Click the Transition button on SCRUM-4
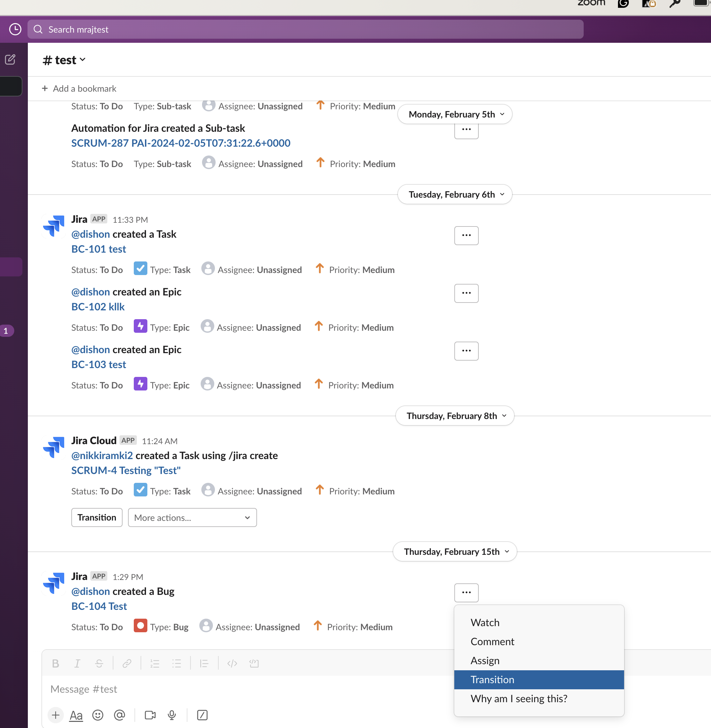This screenshot has width=711, height=728. coord(97,518)
